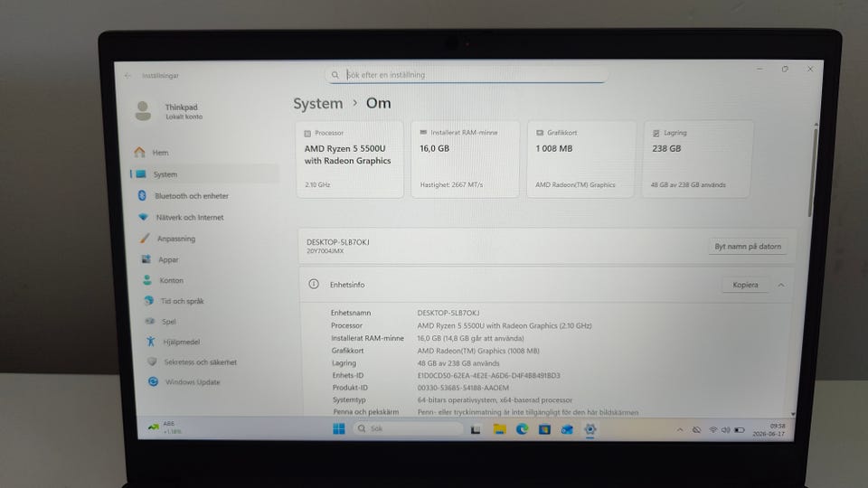The height and width of the screenshot is (488, 868).
Task: Click the Hem house icon
Action: [139, 152]
